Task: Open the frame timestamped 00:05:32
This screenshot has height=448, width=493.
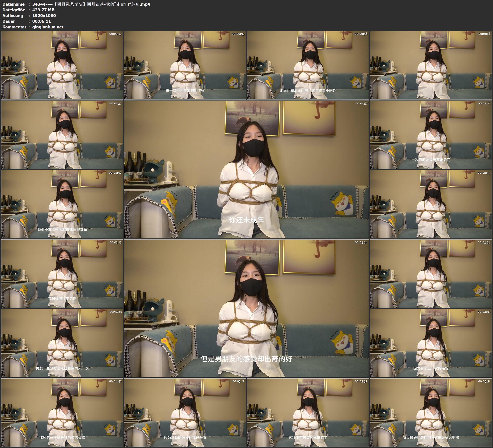Action: tap(308, 412)
